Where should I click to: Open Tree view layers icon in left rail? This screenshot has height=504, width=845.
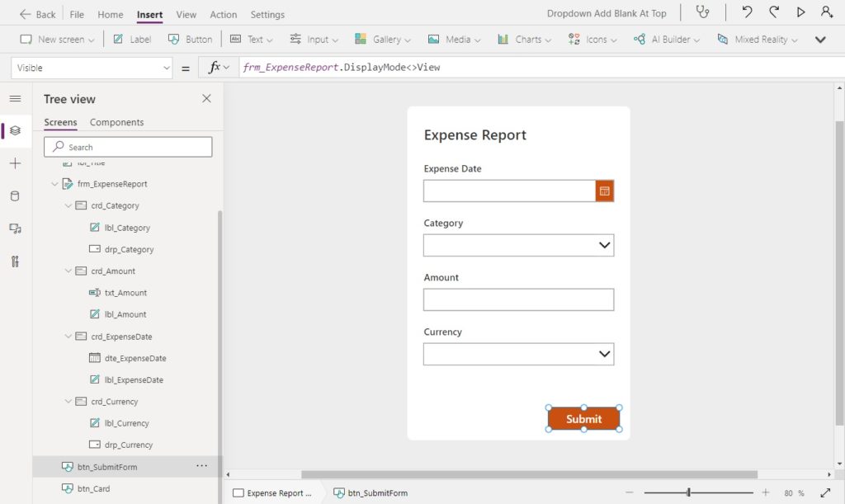[x=15, y=131]
